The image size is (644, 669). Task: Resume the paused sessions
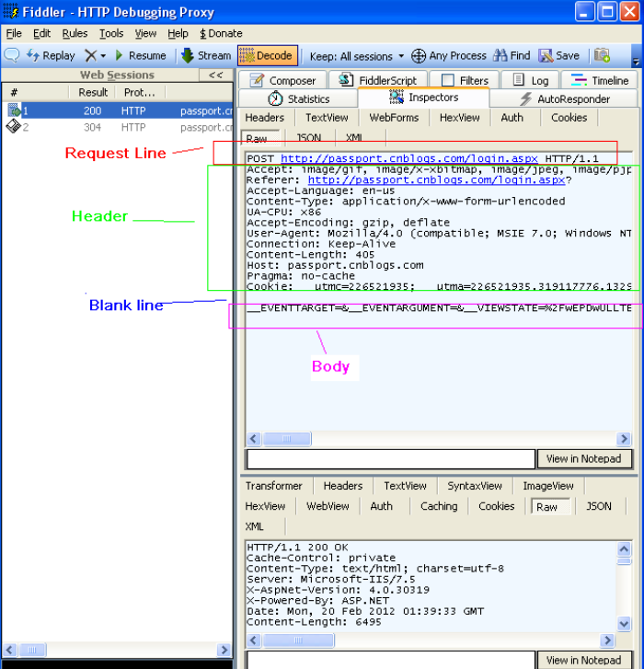click(x=141, y=55)
